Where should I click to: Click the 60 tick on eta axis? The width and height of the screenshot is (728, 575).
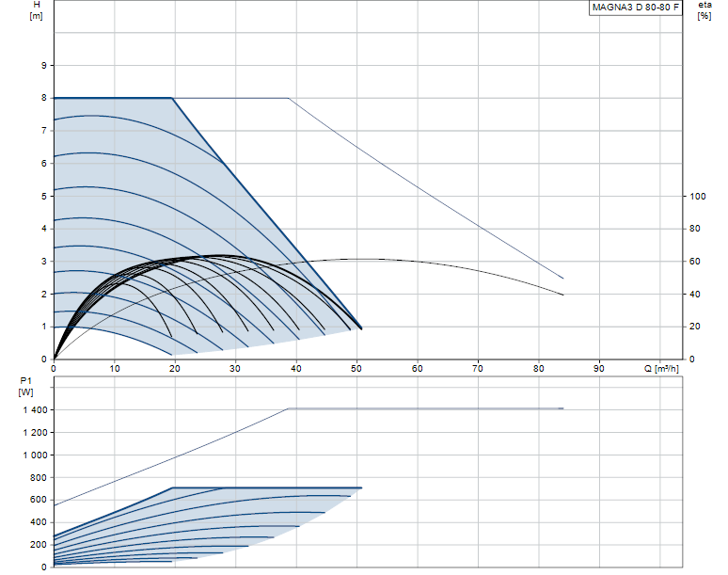pos(694,262)
